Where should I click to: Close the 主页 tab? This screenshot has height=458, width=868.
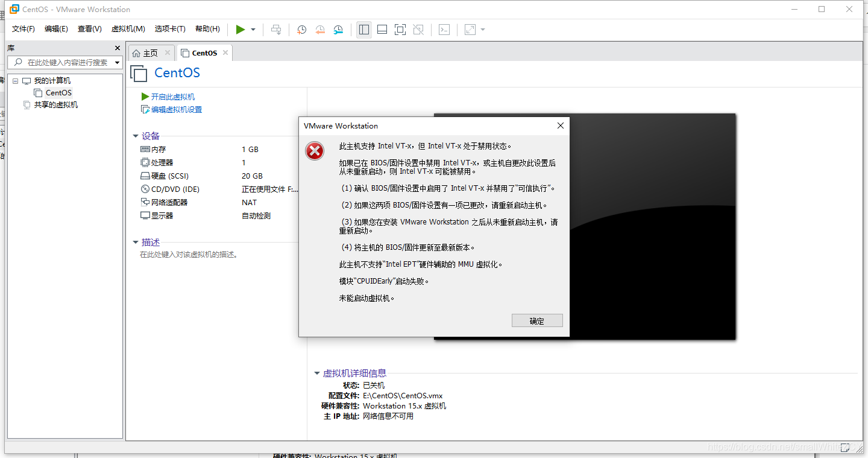[168, 52]
